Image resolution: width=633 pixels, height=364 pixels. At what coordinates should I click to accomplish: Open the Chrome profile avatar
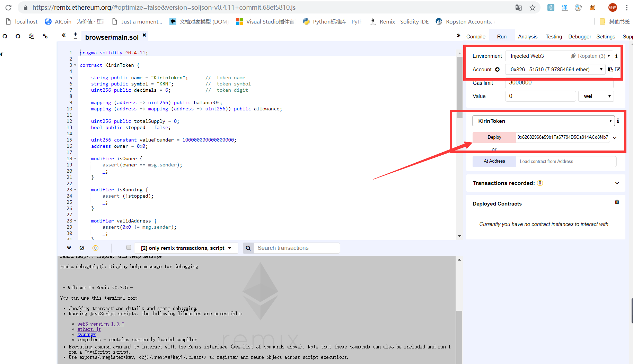coord(613,7)
